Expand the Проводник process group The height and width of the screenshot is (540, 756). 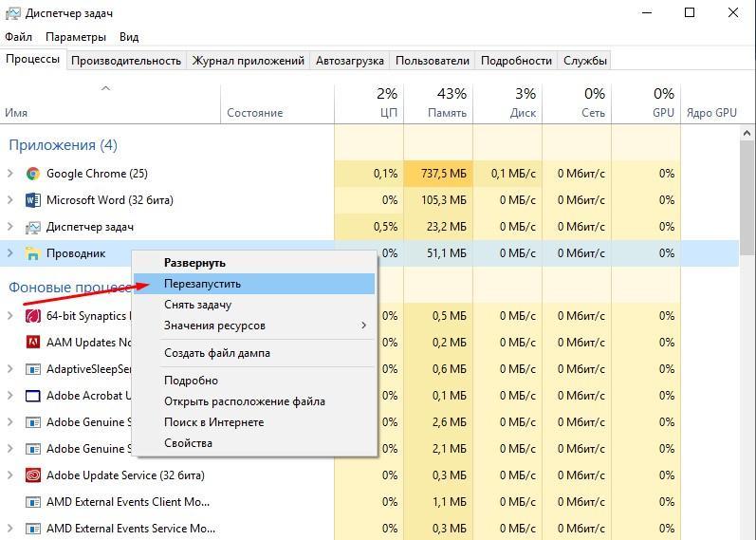pos(10,252)
